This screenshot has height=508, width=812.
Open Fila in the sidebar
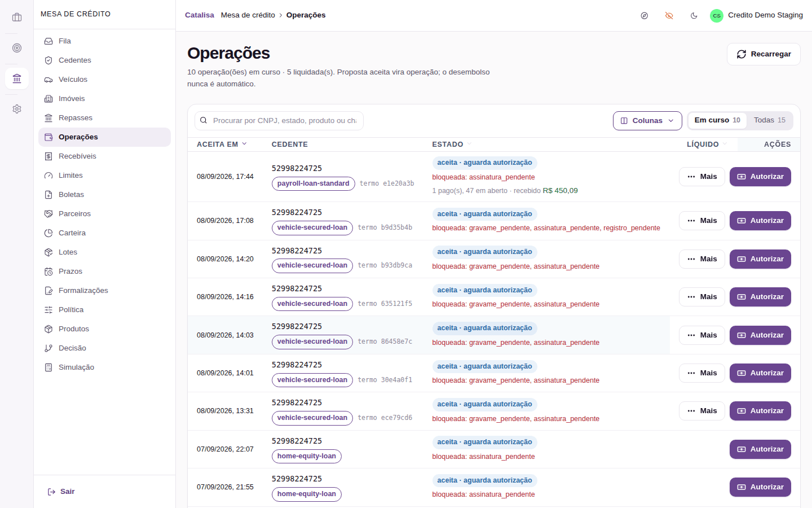tap(104, 41)
